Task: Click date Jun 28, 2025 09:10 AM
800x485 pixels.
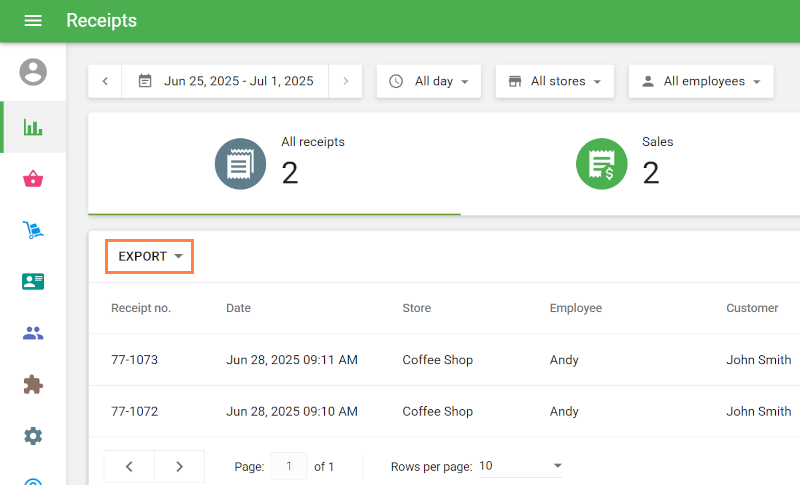Action: (292, 411)
